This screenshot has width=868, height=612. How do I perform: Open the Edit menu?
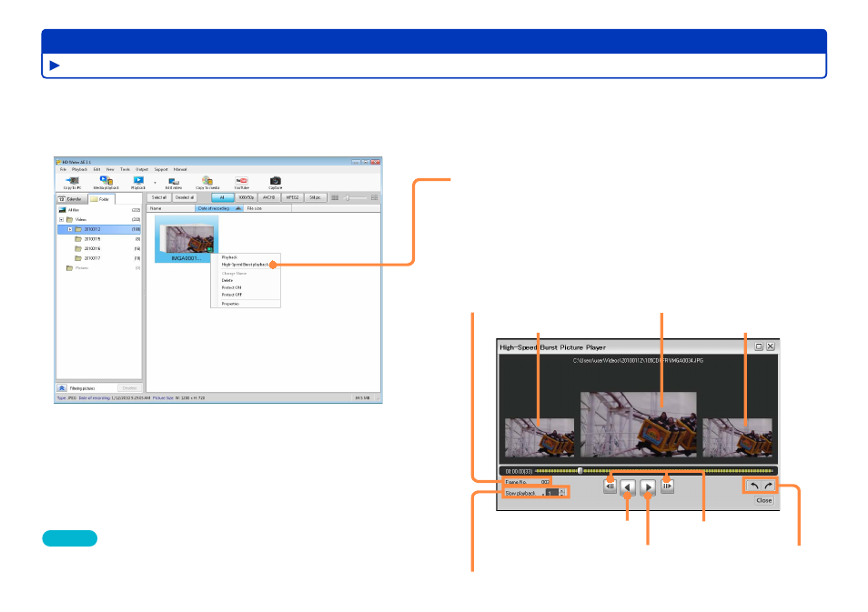pyautogui.click(x=96, y=169)
